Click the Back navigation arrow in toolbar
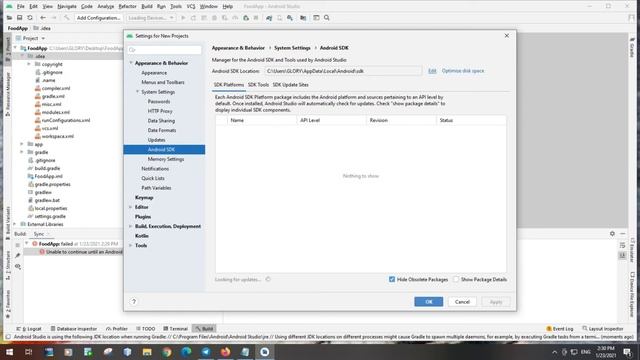 [43, 18]
